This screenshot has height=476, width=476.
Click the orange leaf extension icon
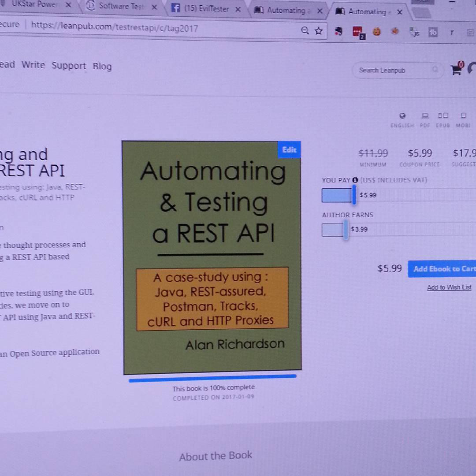click(x=394, y=31)
